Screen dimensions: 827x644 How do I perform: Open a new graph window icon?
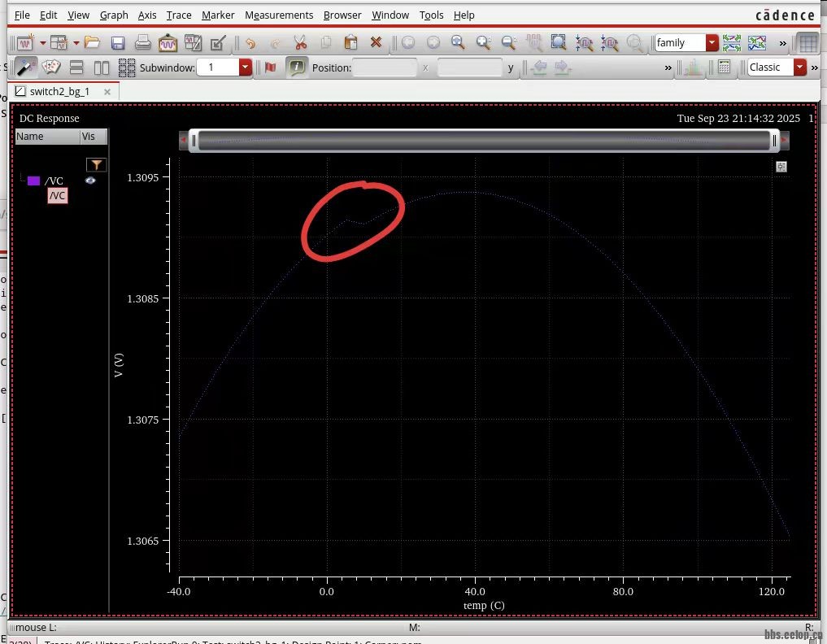(24, 43)
